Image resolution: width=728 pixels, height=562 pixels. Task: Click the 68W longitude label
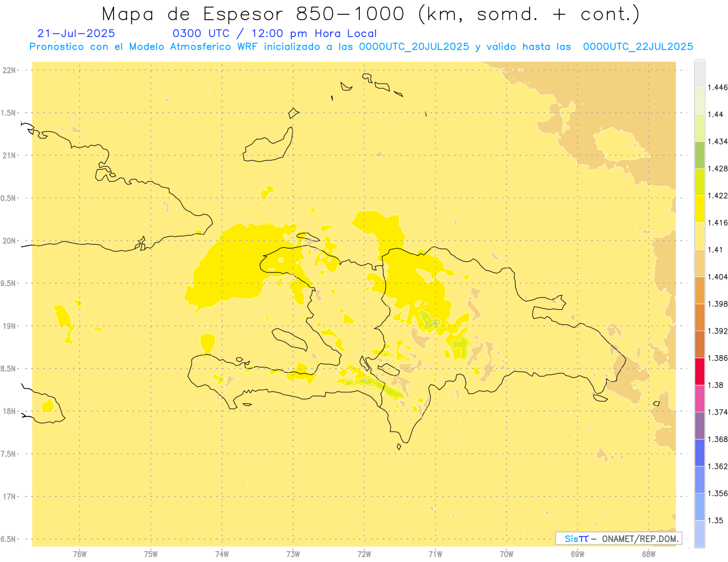point(649,554)
